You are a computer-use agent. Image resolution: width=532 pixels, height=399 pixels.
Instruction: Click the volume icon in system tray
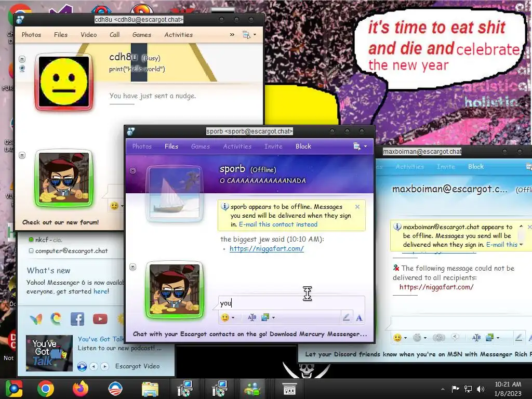(x=481, y=389)
